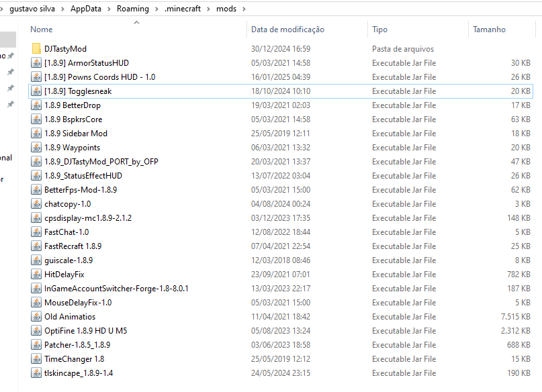
Task: Select the file name HitDelayFix
Action: pyautogui.click(x=64, y=275)
